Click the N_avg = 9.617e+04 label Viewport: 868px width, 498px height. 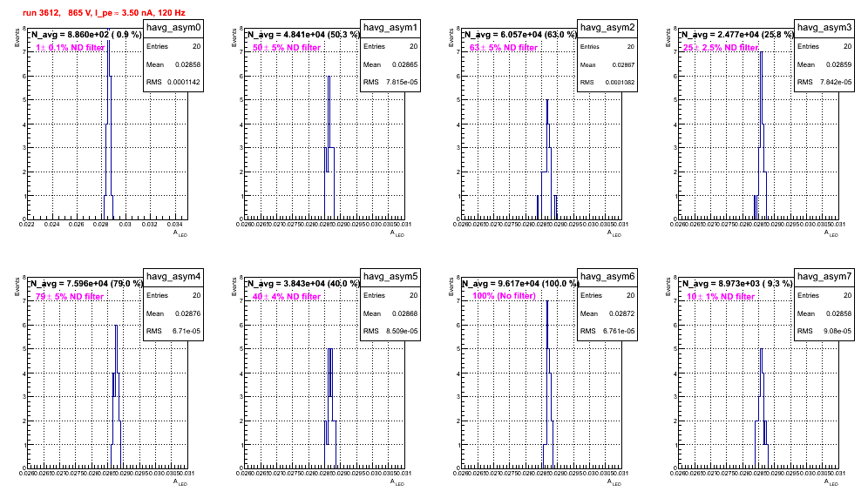pyautogui.click(x=520, y=283)
